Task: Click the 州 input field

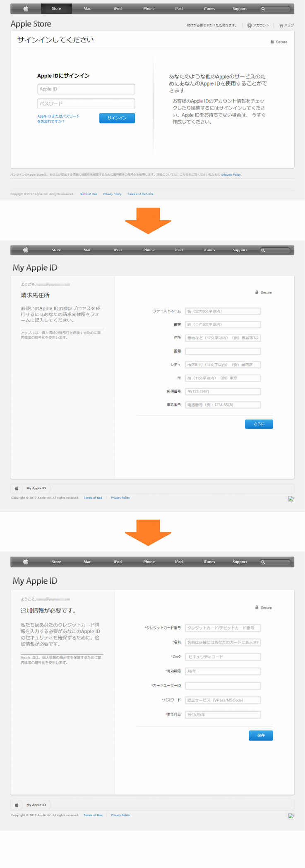Action: pyautogui.click(x=223, y=378)
